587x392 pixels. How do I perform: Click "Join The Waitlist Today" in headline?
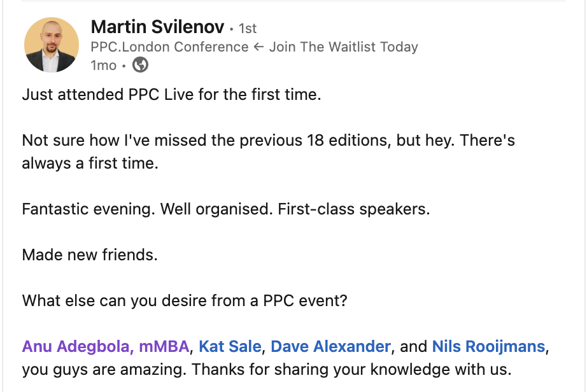(344, 46)
